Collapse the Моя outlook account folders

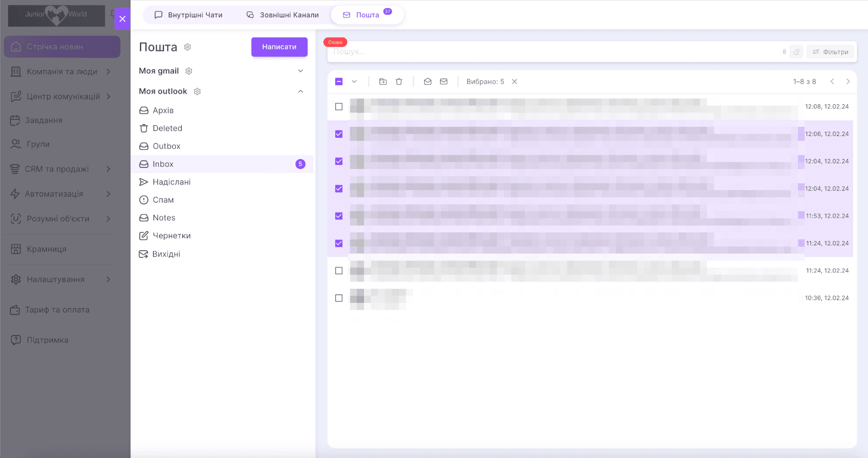[x=301, y=92]
